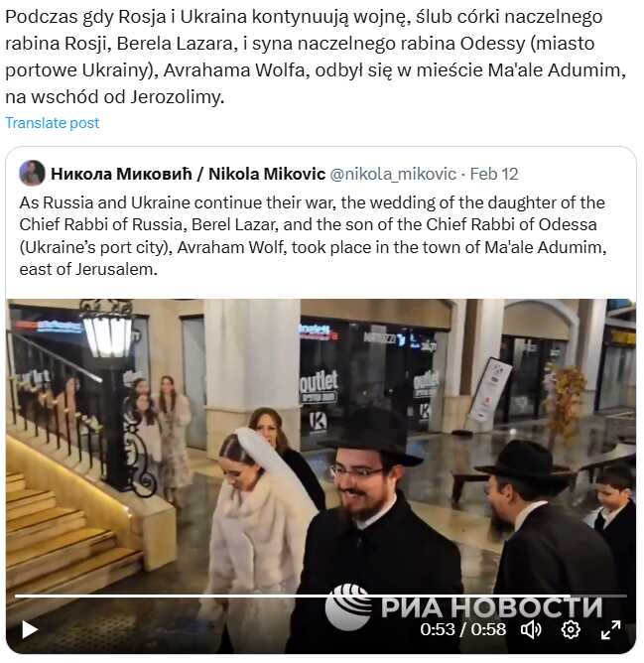Viewport: 644px width, 663px height.
Task: Click the 0:53 / 0:58 time display
Action: 462,629
